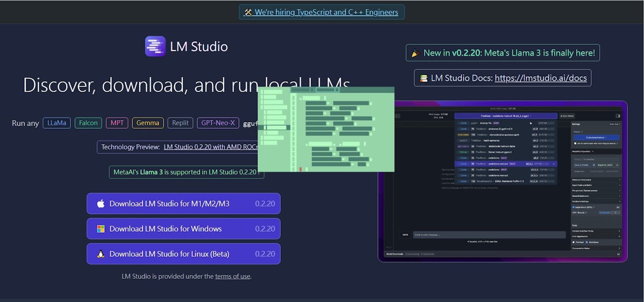Select the Falcon model tag
Image resolution: width=644 pixels, height=302 pixels.
(x=89, y=123)
